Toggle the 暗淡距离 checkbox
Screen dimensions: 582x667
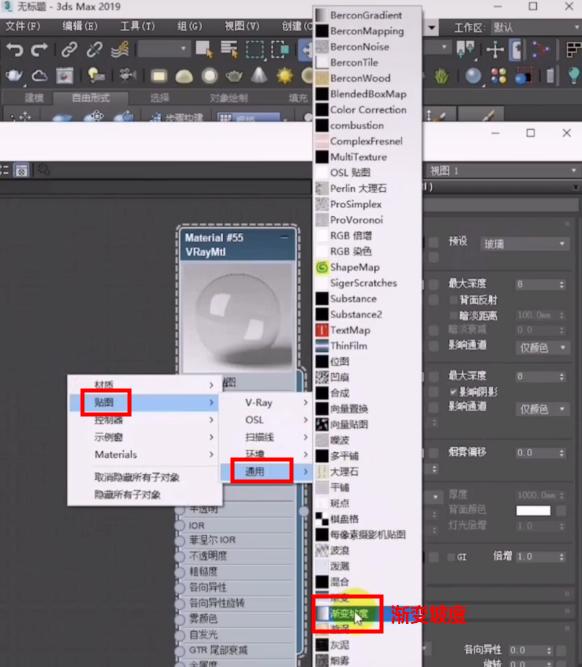pos(453,316)
